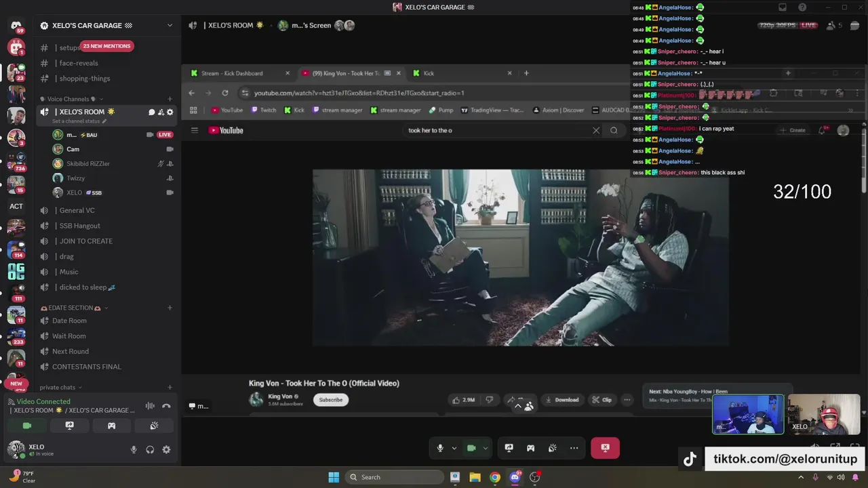This screenshot has width=868, height=488.
Task: Toggle microphone in call control bar
Action: 440,448
